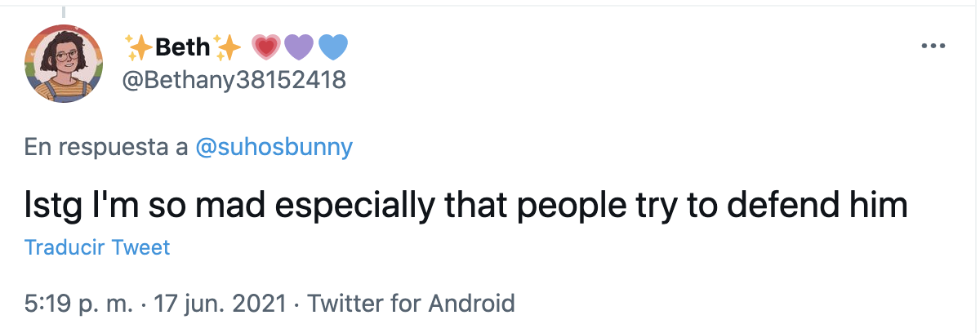
Task: Click the 5:19 p. m. timestamp
Action: [78, 304]
